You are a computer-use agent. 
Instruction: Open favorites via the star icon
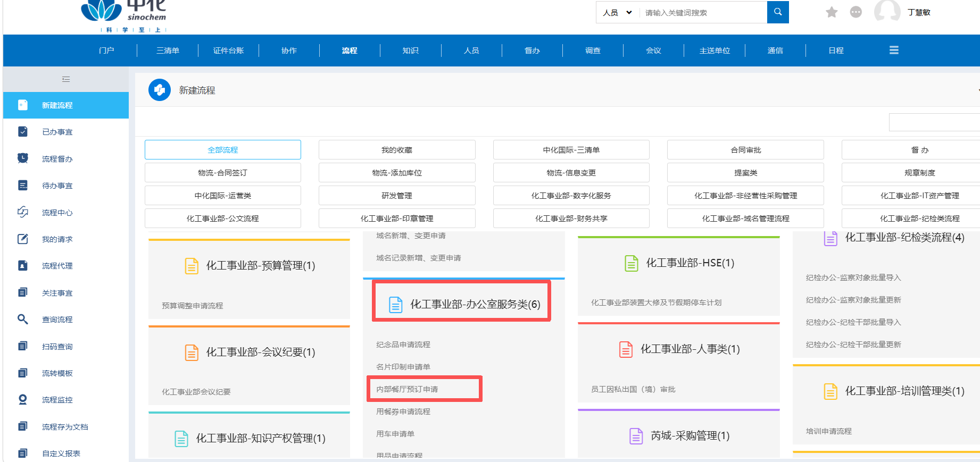[832, 12]
